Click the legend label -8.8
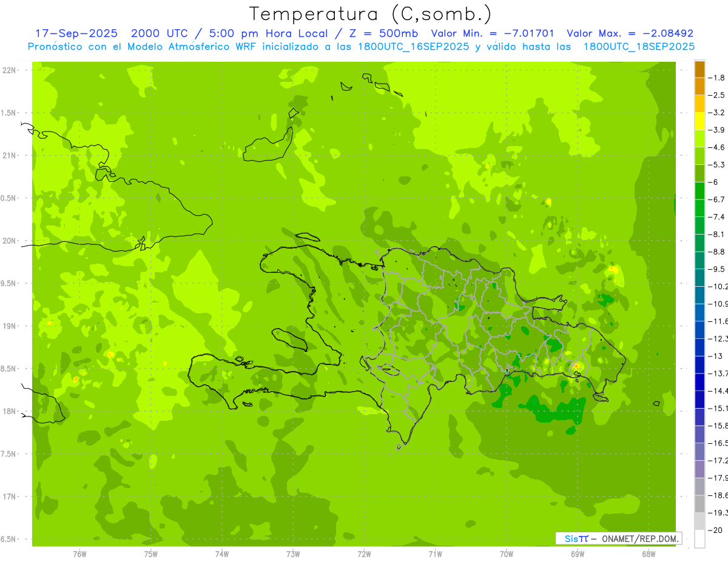 pyautogui.click(x=718, y=252)
